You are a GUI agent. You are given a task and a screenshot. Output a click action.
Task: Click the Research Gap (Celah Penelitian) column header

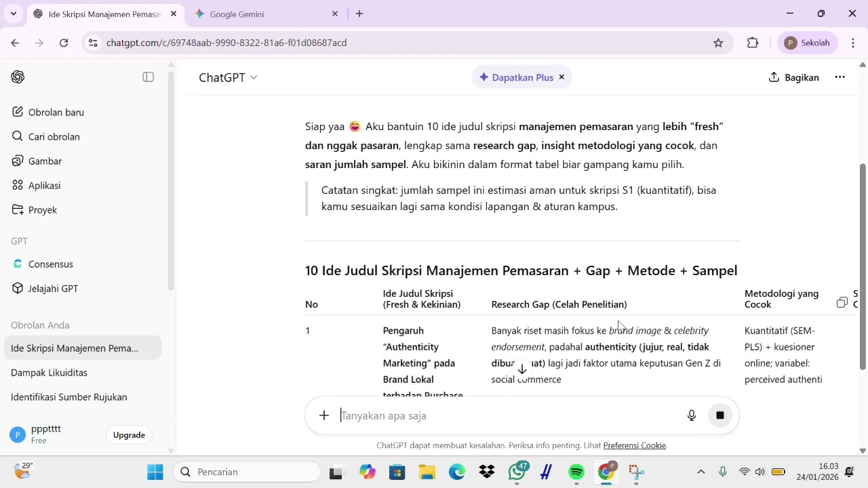click(559, 304)
